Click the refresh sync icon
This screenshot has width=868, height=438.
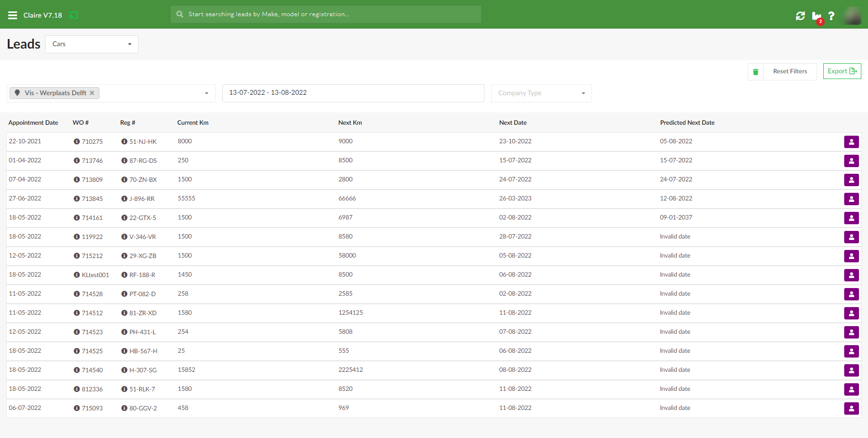point(800,16)
